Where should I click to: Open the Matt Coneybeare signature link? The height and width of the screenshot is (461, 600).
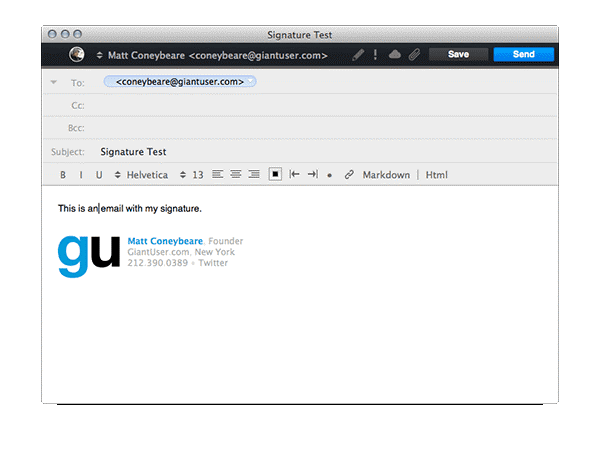[165, 241]
